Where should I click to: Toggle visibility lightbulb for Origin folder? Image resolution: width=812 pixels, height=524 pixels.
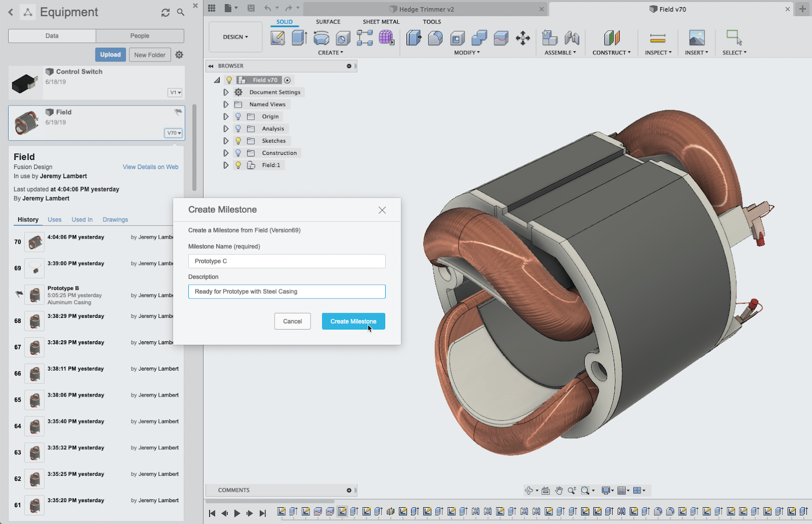tap(238, 116)
